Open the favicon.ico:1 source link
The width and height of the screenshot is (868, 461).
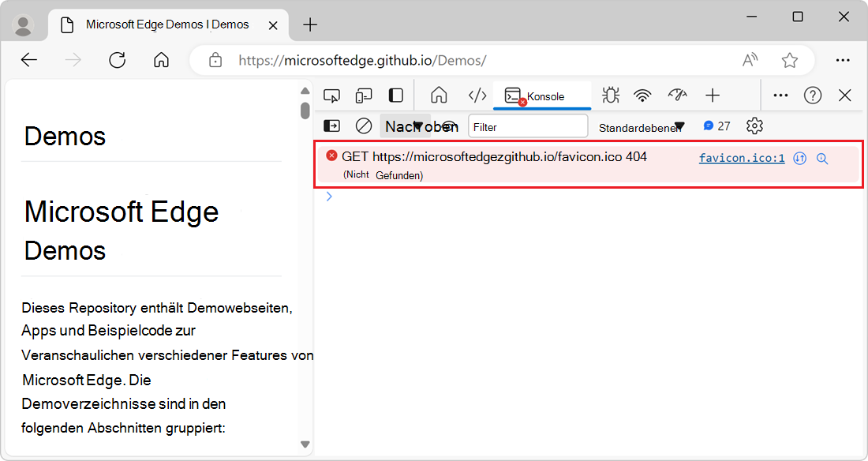pyautogui.click(x=741, y=158)
